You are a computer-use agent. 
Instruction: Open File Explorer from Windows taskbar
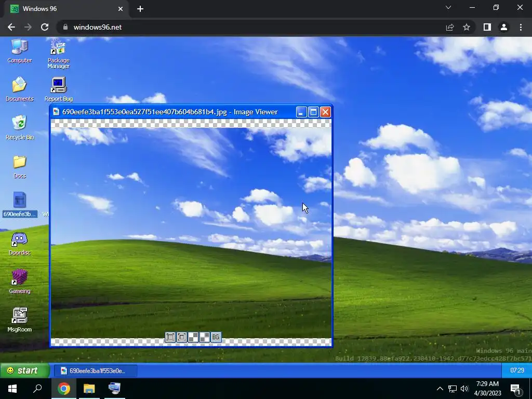coord(89,389)
